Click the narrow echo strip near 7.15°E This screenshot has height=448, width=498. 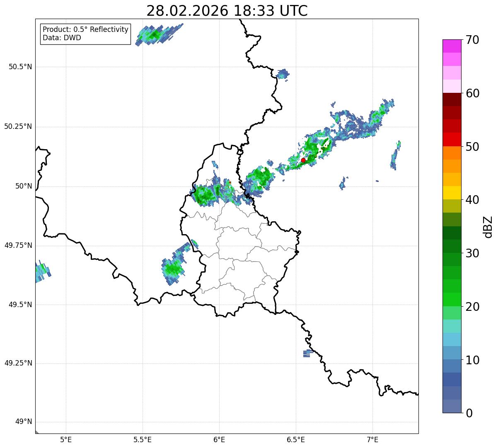396,155
